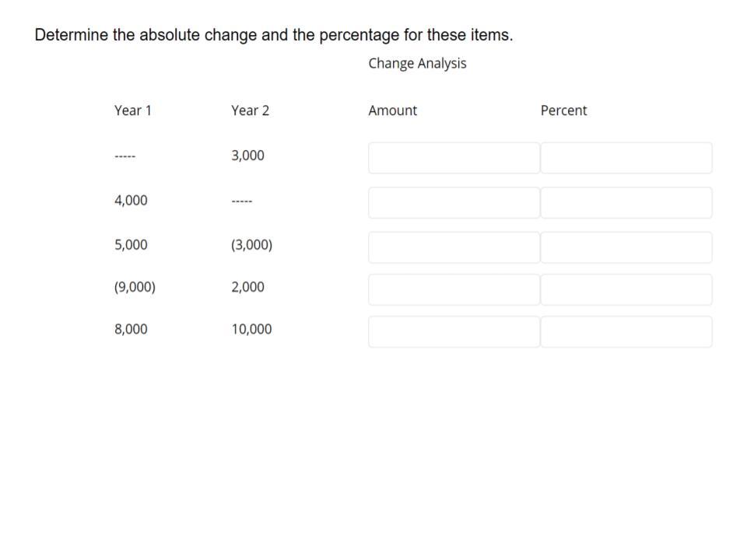Click the Percent field for the 4,000 row
The image size is (747, 560).
click(x=627, y=202)
